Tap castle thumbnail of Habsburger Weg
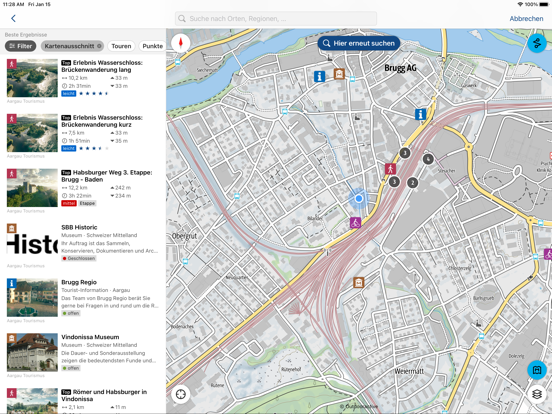This screenshot has width=552, height=414. (x=32, y=188)
